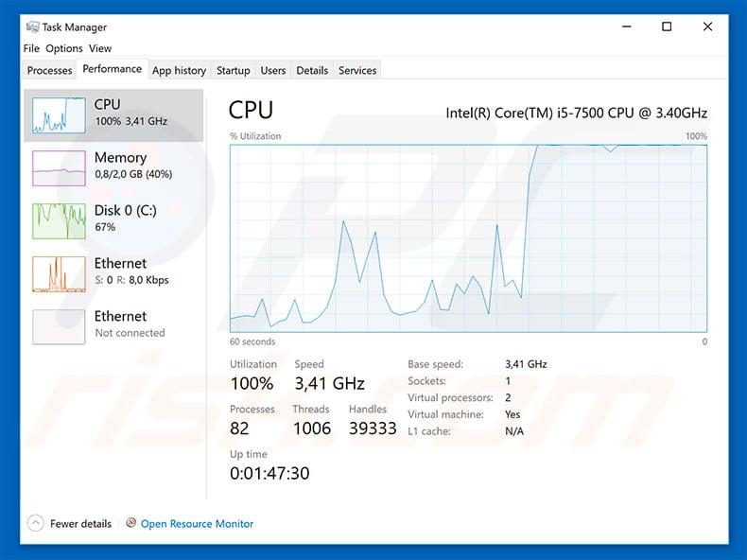
Task: Click the Intel(R) Core(TM) i5-7500 label
Action: coord(577,113)
